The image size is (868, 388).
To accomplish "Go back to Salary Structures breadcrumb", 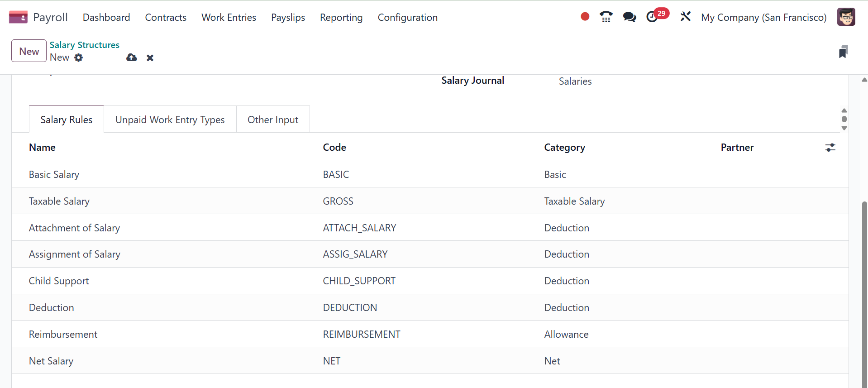I will (x=84, y=45).
